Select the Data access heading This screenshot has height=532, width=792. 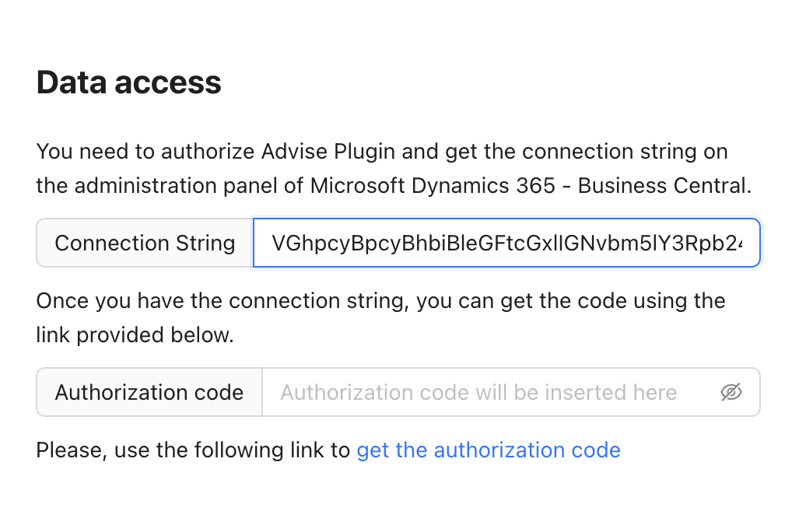(128, 82)
